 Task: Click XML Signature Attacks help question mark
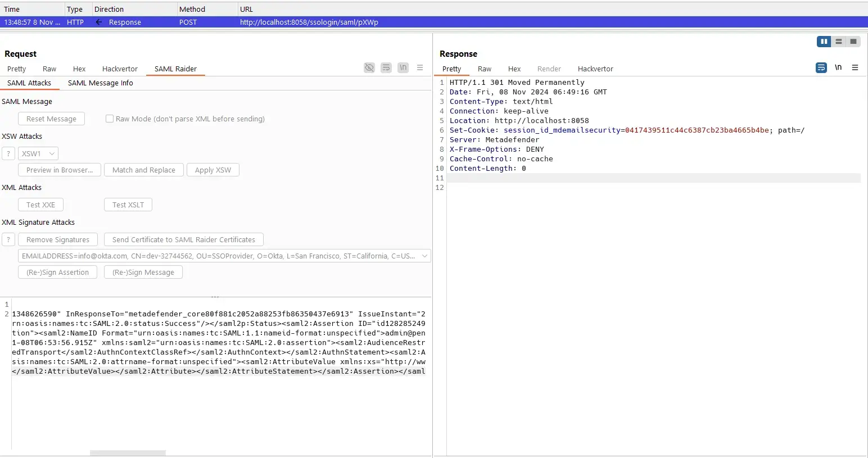(x=8, y=239)
